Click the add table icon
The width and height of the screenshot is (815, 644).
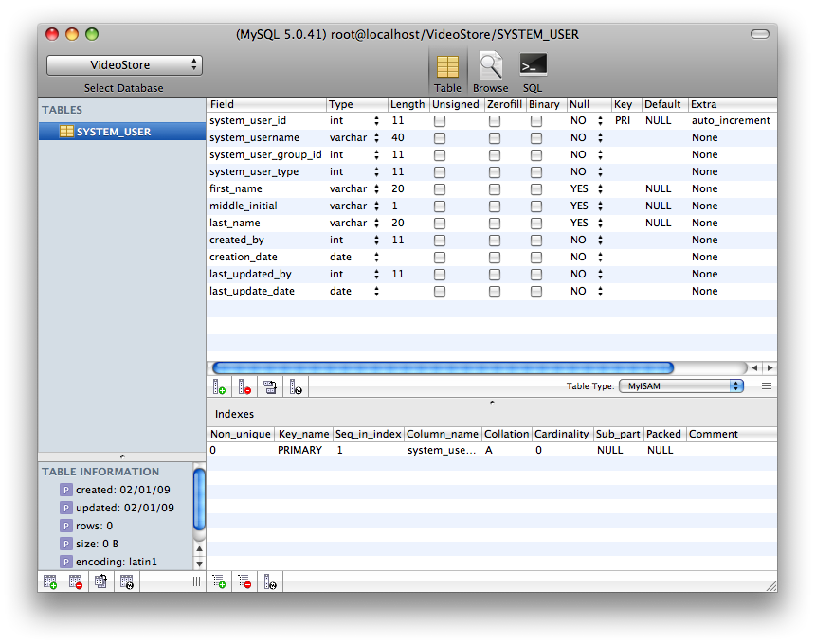50,581
